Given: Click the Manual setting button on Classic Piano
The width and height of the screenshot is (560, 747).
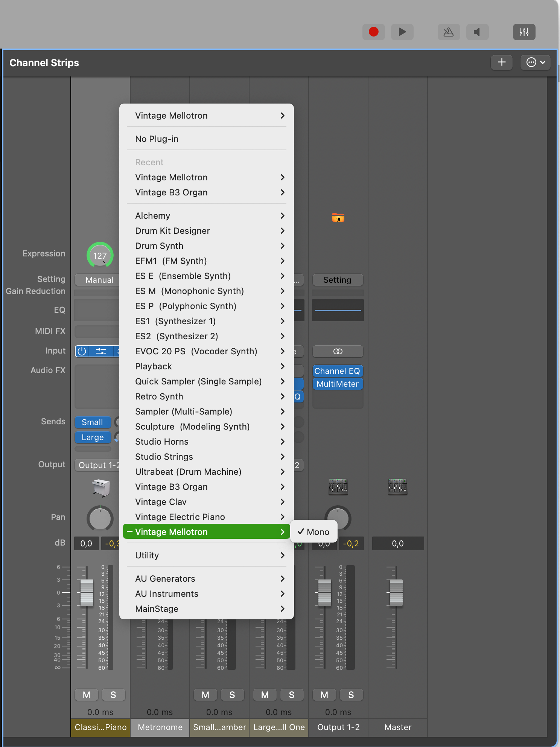Looking at the screenshot, I should 97,280.
